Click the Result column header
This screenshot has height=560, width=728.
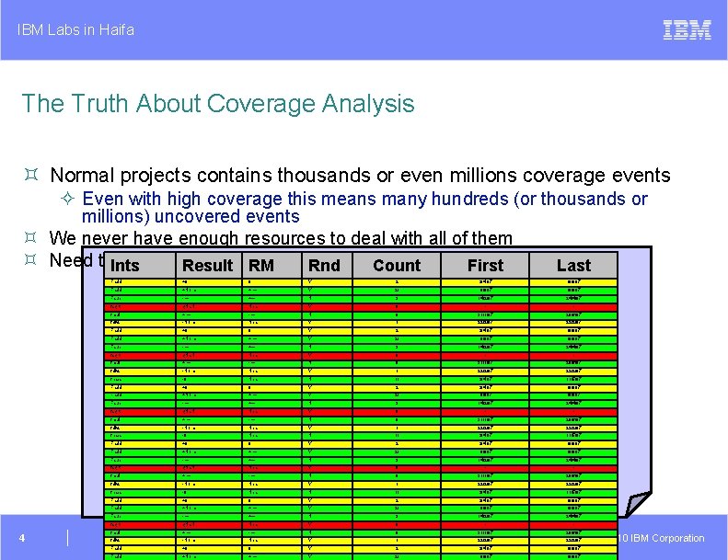coord(209,266)
